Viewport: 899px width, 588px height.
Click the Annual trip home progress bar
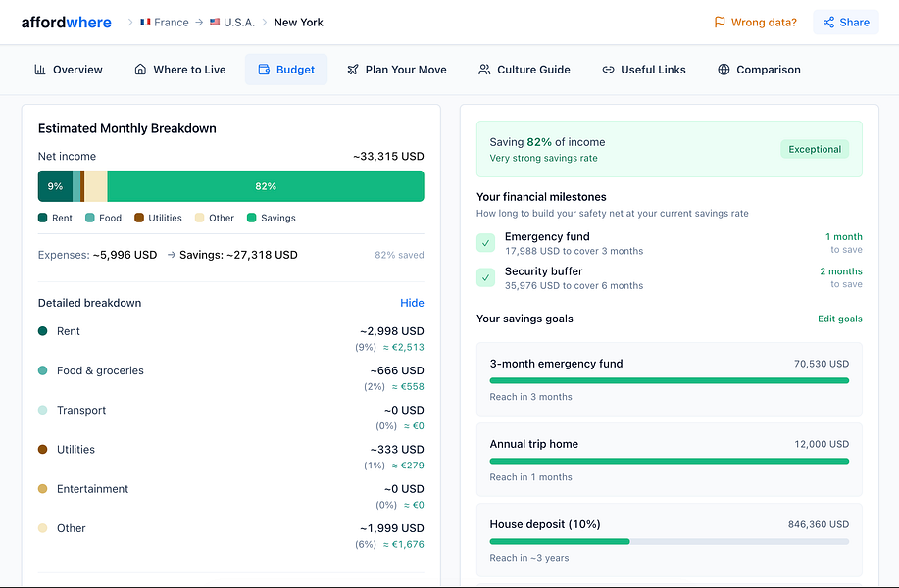669,461
